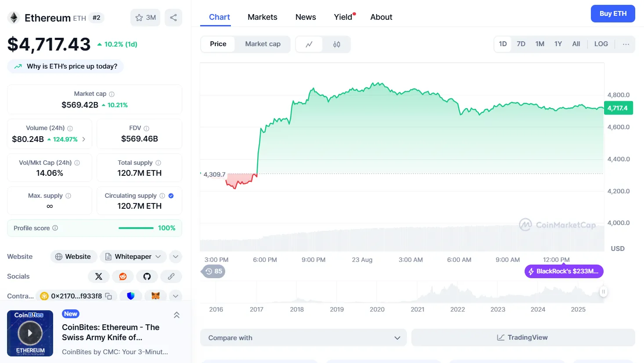This screenshot has height=363, width=644.
Task: Click the current price tag 4,717.4
Action: click(x=618, y=108)
